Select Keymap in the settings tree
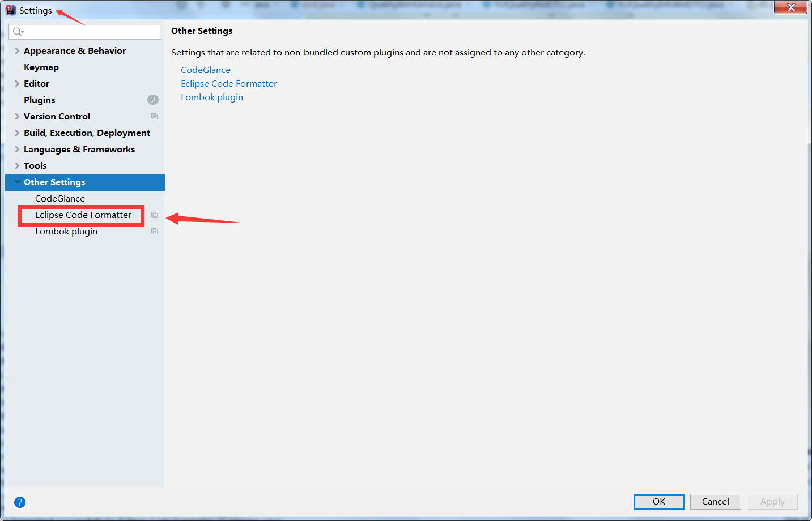This screenshot has width=812, height=521. click(41, 67)
